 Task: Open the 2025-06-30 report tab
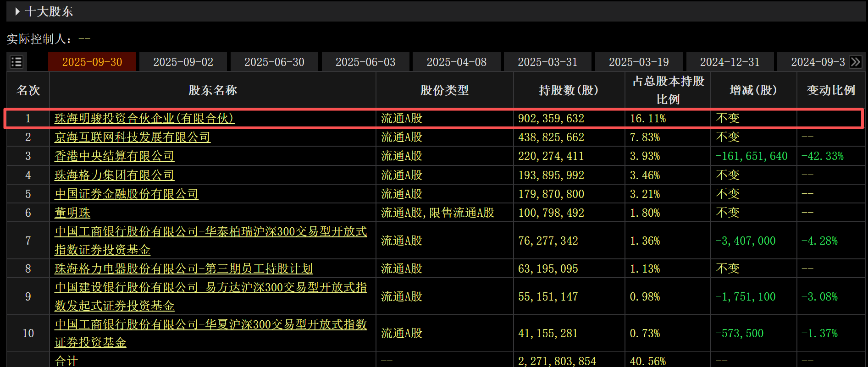tap(274, 62)
